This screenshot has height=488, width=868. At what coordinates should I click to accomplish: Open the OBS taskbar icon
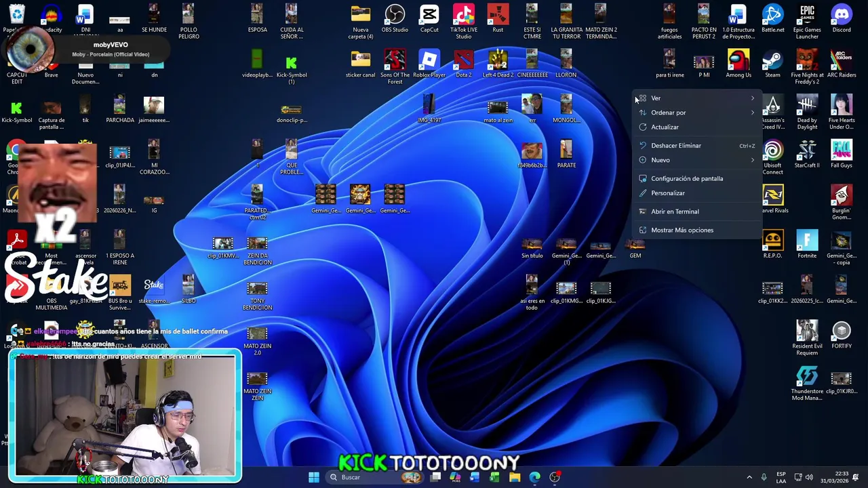(555, 477)
